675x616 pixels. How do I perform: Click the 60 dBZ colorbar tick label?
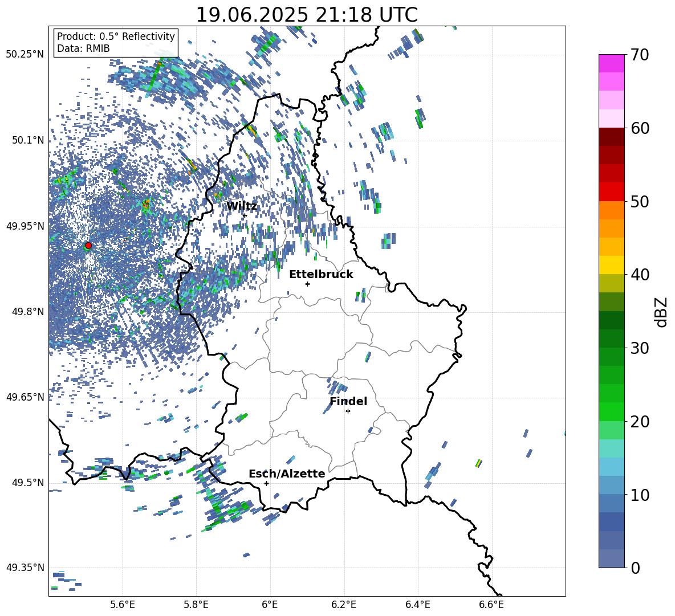639,128
